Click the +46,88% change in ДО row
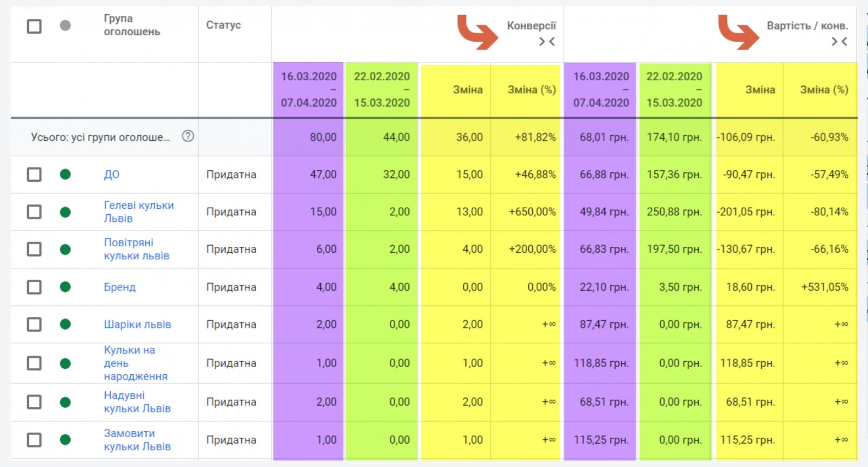 tap(535, 175)
